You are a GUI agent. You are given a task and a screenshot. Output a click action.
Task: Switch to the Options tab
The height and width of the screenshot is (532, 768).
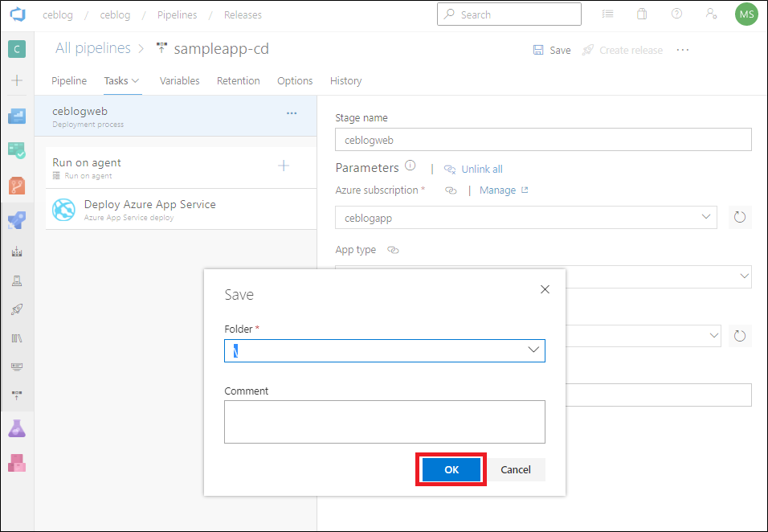point(295,81)
